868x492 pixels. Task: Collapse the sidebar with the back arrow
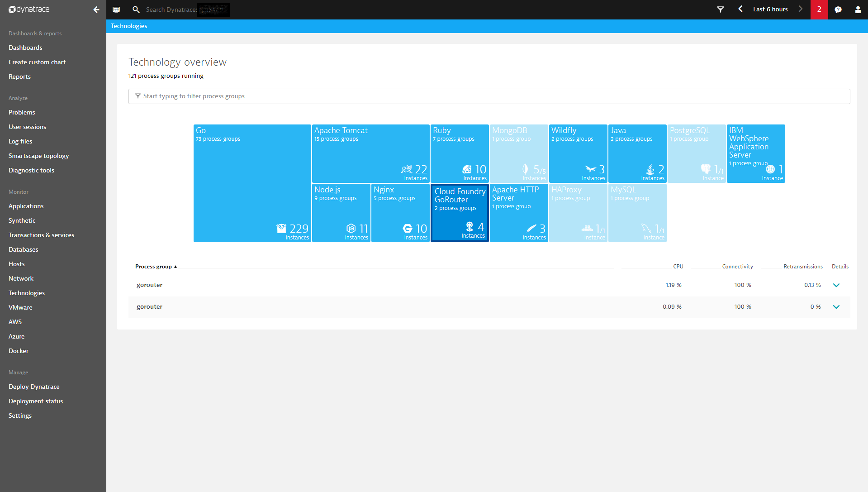(x=96, y=10)
